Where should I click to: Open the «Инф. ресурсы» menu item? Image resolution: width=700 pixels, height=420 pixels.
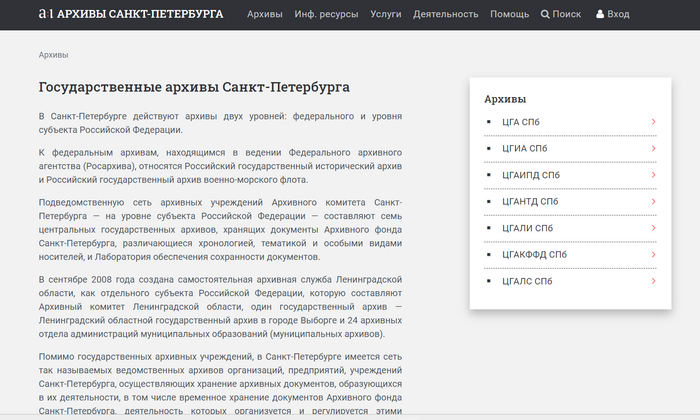point(326,15)
